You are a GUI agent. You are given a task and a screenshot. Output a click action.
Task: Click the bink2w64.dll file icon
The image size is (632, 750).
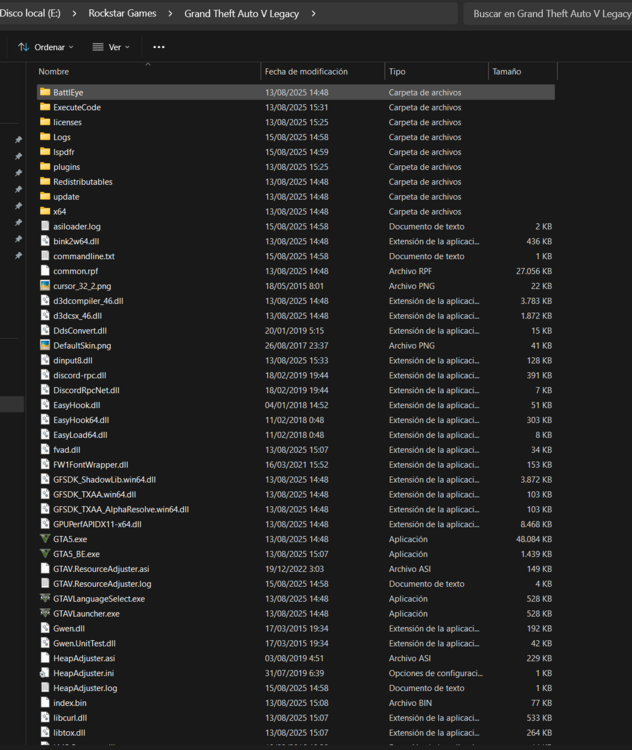pyautogui.click(x=45, y=241)
